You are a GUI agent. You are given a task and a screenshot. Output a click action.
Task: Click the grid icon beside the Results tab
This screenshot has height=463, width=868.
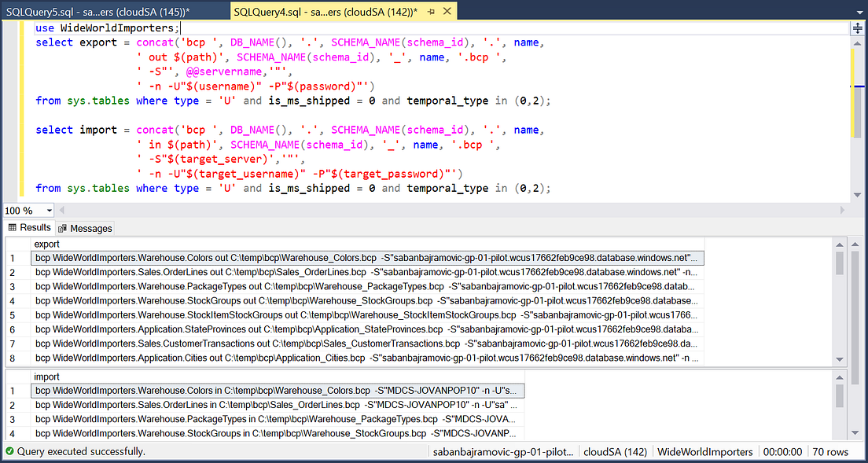(12, 228)
